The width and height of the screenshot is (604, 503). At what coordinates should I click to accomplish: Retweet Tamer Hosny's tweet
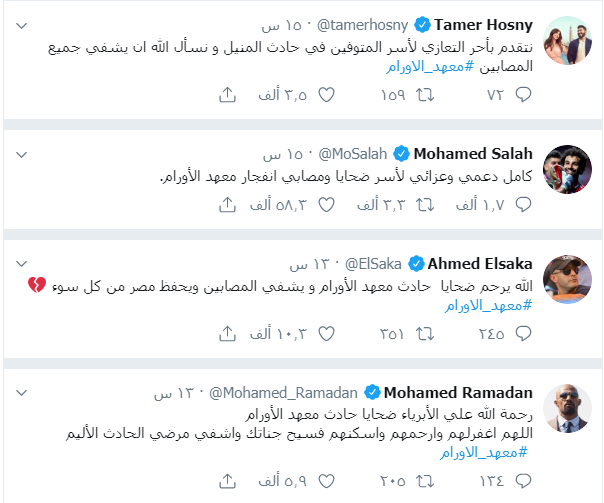[x=425, y=95]
